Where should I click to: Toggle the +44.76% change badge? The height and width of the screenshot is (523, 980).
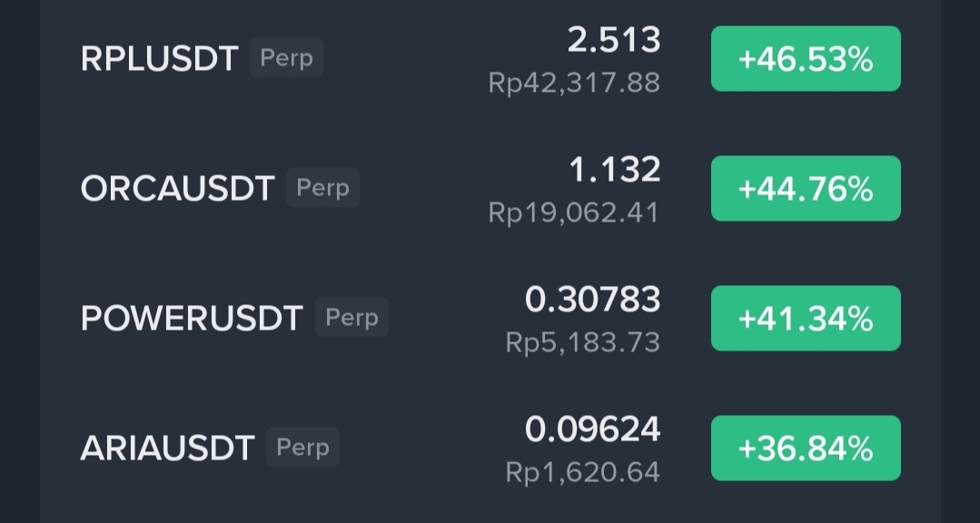pyautogui.click(x=806, y=188)
